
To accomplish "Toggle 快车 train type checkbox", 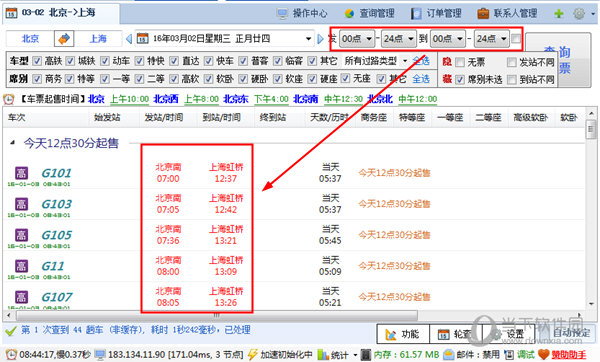I will coord(208,61).
